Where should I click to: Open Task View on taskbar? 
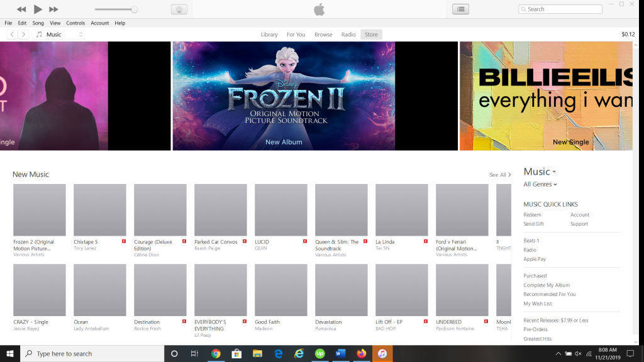(x=195, y=353)
